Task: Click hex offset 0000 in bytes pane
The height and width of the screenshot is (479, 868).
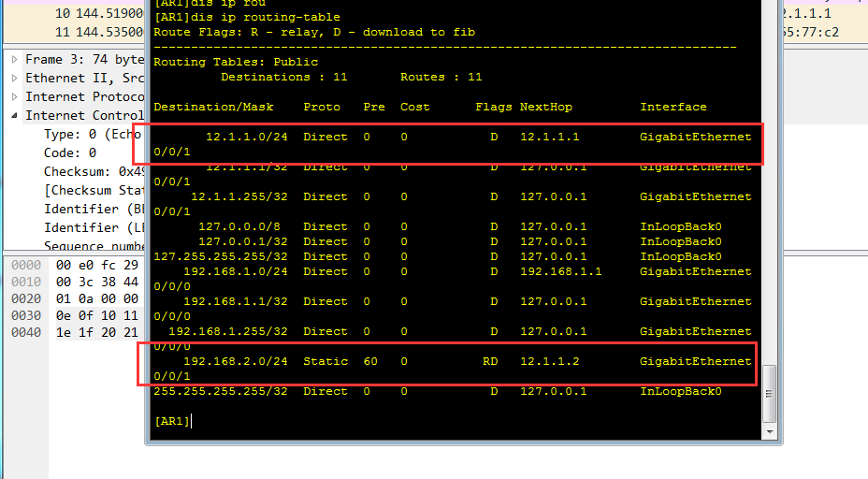Action: 26,266
